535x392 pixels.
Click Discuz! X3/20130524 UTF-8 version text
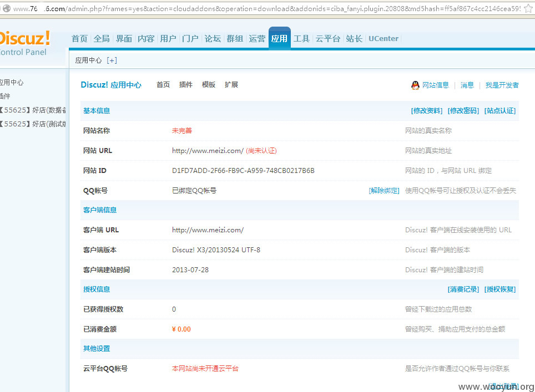[x=216, y=250]
